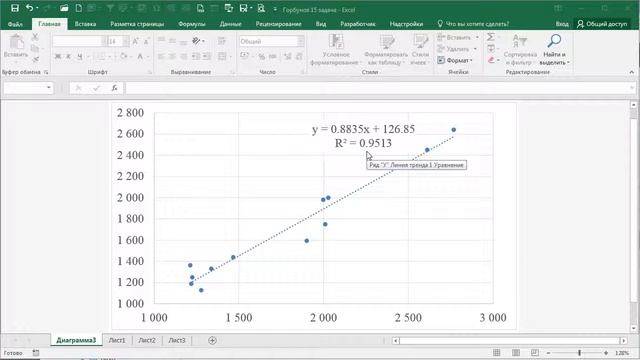Viewport: 640px width, 360px height.
Task: Select the Диаграмма3 sheet tab
Action: coord(76,340)
